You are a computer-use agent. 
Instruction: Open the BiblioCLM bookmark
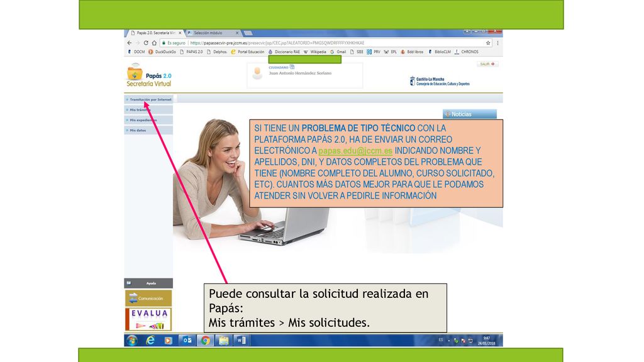tap(440, 52)
